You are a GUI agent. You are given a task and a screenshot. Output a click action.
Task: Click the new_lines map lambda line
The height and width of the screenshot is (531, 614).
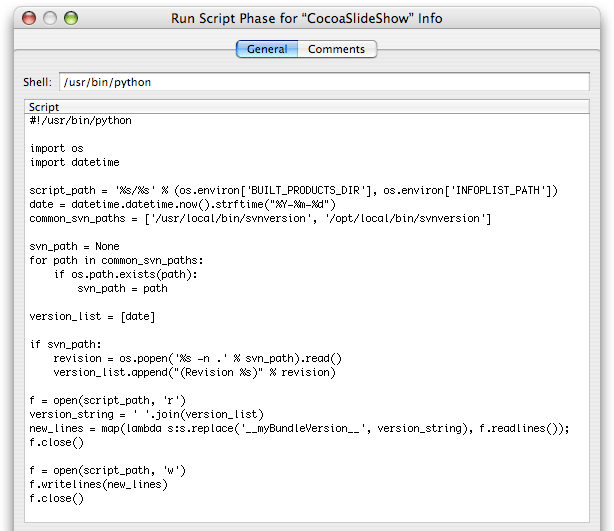tap(299, 428)
